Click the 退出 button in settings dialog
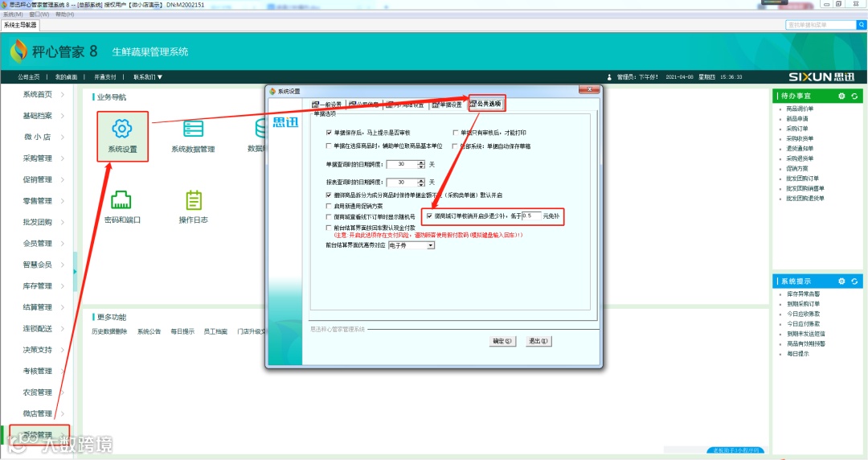This screenshot has width=868, height=460. (x=538, y=341)
